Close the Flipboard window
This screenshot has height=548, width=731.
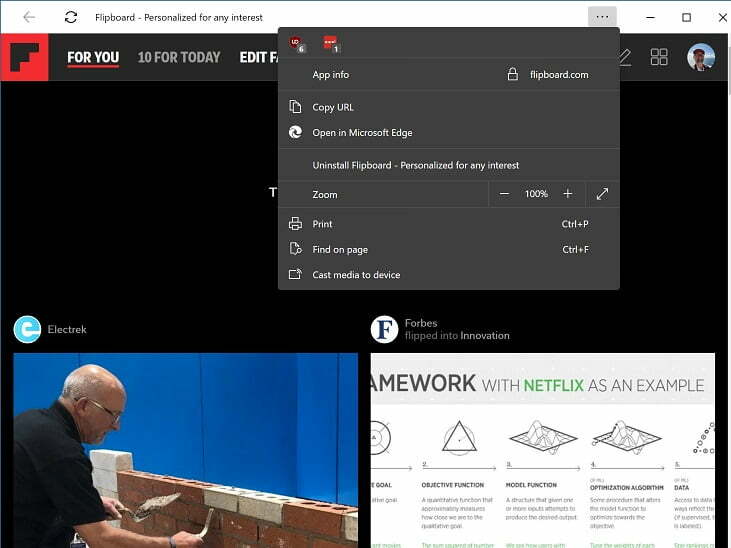point(722,17)
